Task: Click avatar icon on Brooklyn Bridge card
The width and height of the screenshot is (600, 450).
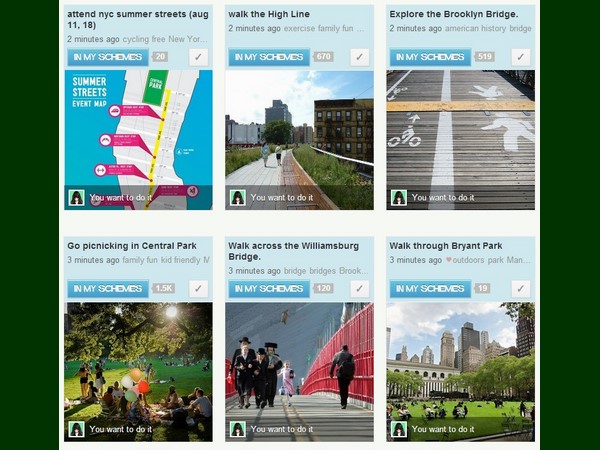Action: click(399, 198)
